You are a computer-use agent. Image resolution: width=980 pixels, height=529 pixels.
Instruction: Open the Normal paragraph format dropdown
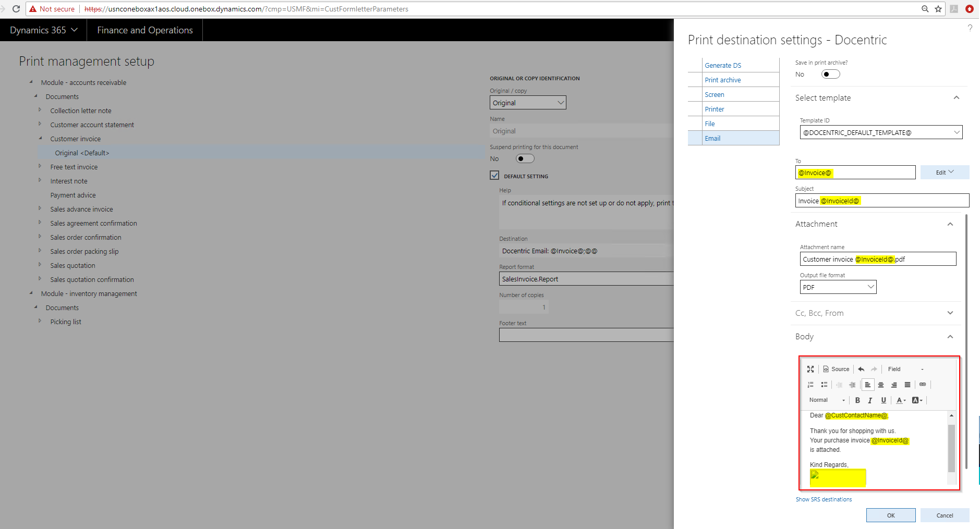point(827,400)
